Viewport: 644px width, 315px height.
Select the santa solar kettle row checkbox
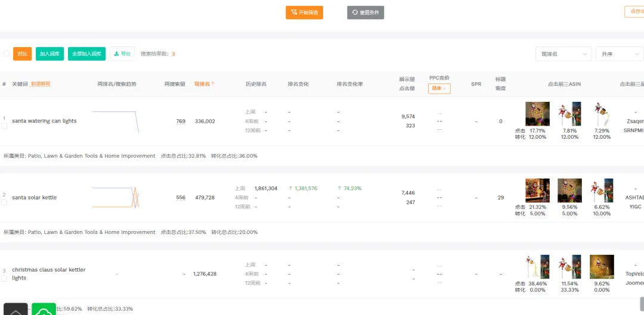(x=4, y=202)
